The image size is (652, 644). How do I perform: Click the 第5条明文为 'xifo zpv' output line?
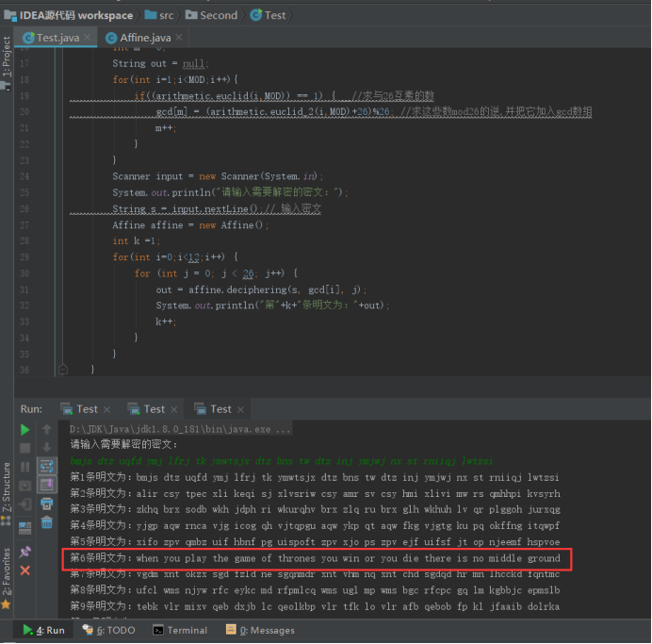pos(315,541)
